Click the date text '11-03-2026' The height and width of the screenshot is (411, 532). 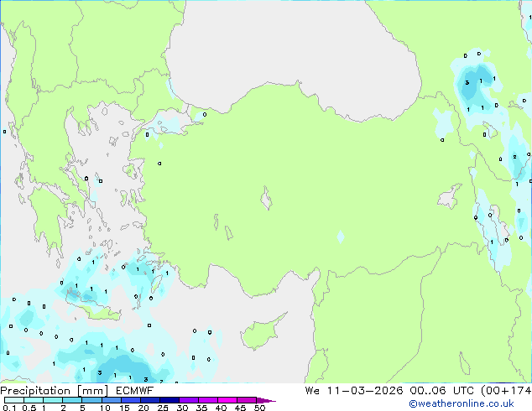(365, 391)
